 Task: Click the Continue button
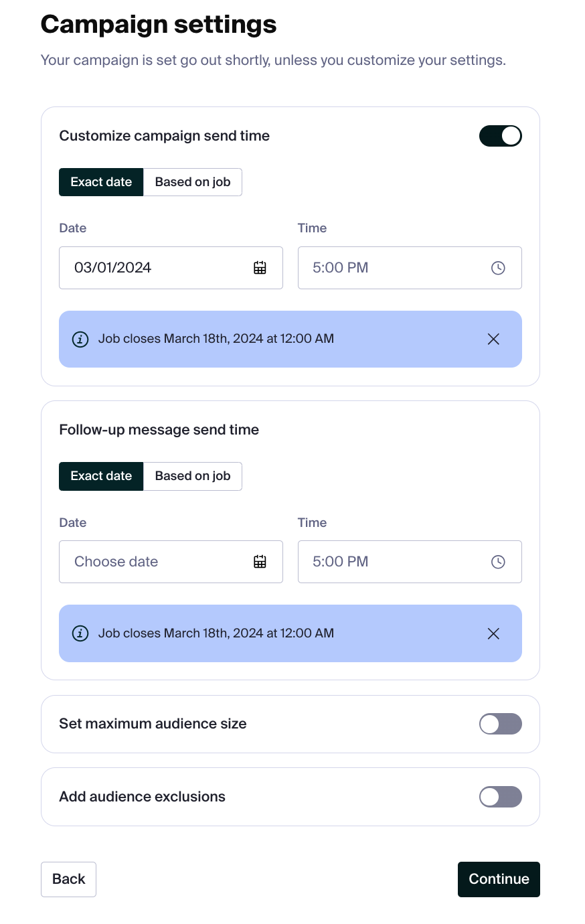(499, 879)
